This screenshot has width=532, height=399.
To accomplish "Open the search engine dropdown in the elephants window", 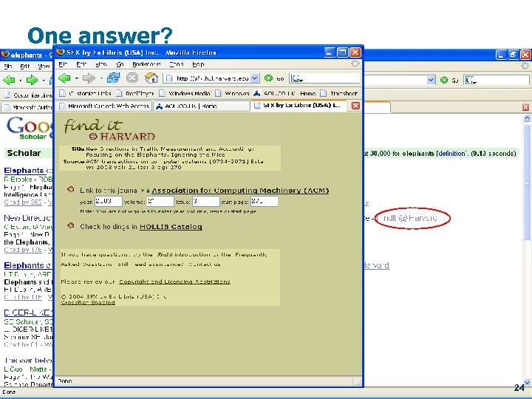I will pyautogui.click(x=471, y=81).
